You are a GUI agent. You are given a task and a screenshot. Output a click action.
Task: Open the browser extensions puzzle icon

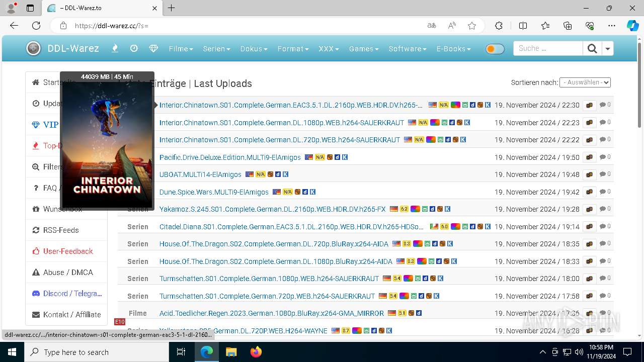tap(499, 26)
